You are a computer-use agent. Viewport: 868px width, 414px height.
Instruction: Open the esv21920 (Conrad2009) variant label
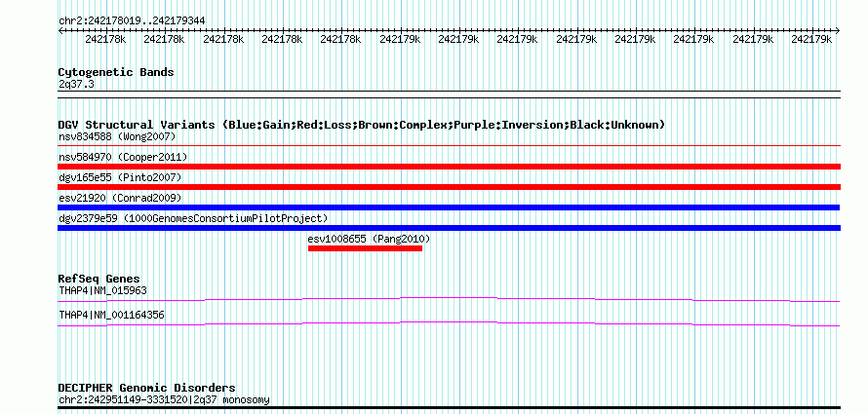(120, 198)
